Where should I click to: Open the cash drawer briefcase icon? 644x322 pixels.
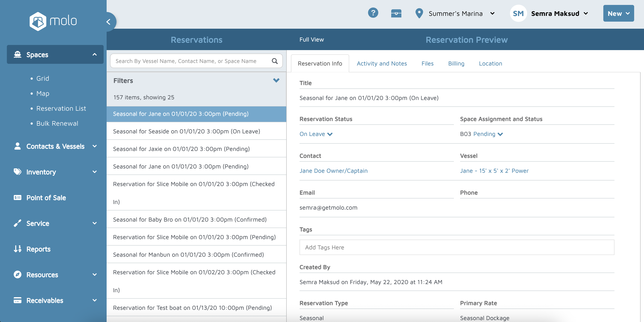(x=396, y=13)
